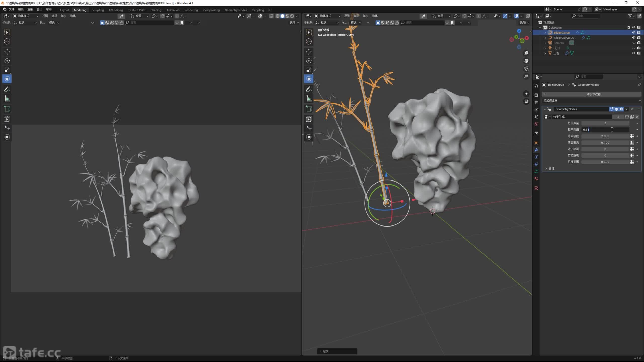The height and width of the screenshot is (362, 644).
Task: Open the 添加修改器 dropdown
Action: (591, 101)
